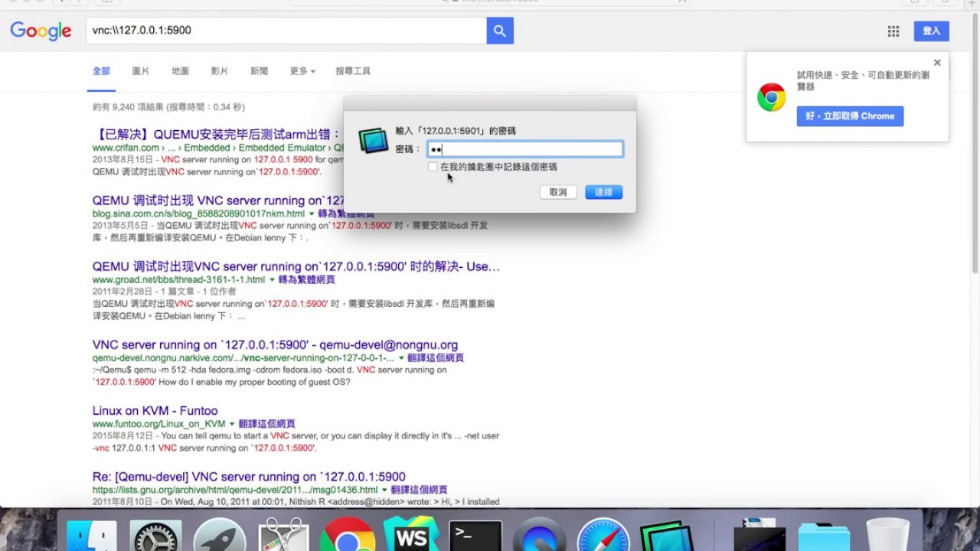Screen dimensions: 980x551
Task: Open System Preferences from the Dock
Action: coord(156,536)
